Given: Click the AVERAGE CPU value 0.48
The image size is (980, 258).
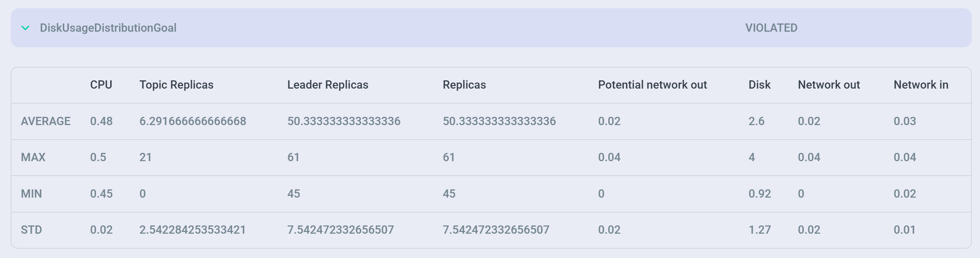Looking at the screenshot, I should [101, 121].
